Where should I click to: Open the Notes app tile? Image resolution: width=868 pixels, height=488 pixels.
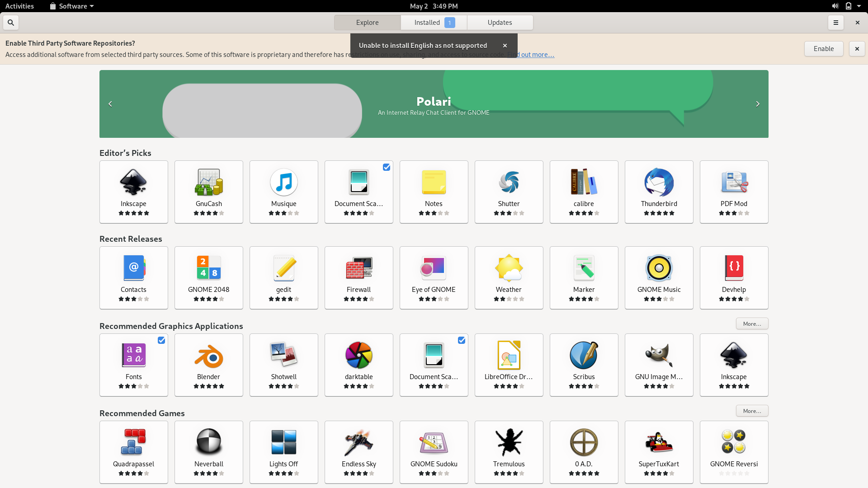(434, 192)
